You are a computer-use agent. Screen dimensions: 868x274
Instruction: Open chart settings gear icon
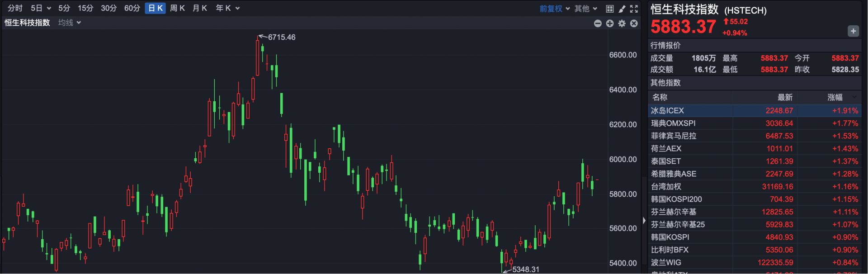[622, 24]
